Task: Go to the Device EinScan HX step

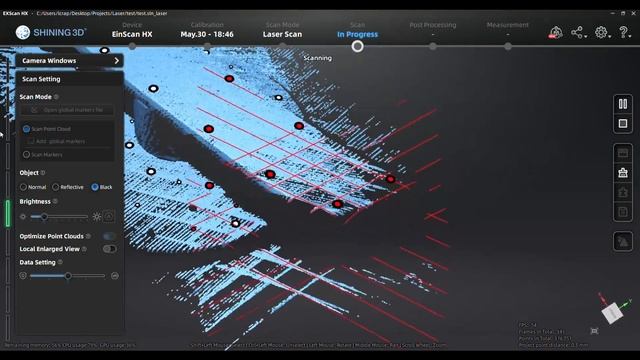Action: click(132, 31)
